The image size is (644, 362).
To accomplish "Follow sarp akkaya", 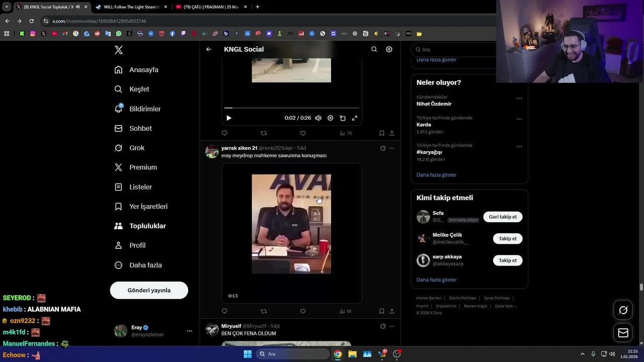I will click(x=508, y=260).
